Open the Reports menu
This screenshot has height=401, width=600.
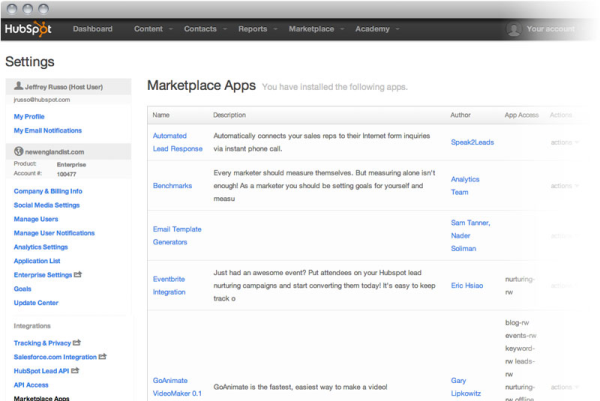[257, 30]
